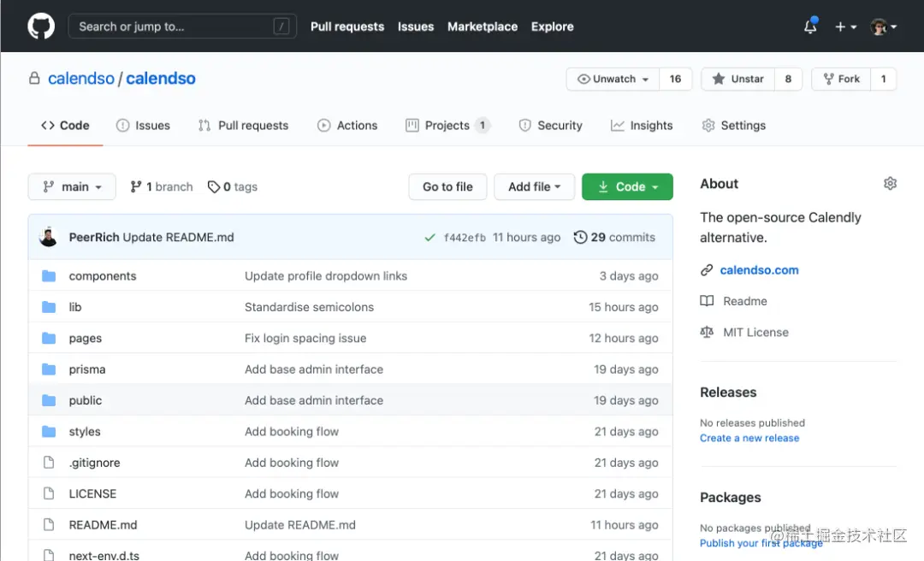924x561 pixels.
Task: Open the green Code download dropdown
Action: tap(627, 186)
